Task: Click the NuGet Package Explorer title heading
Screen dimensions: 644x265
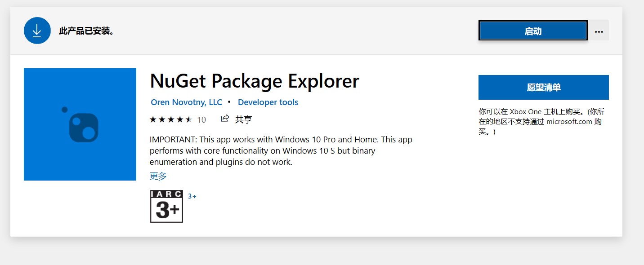Action: coord(255,81)
